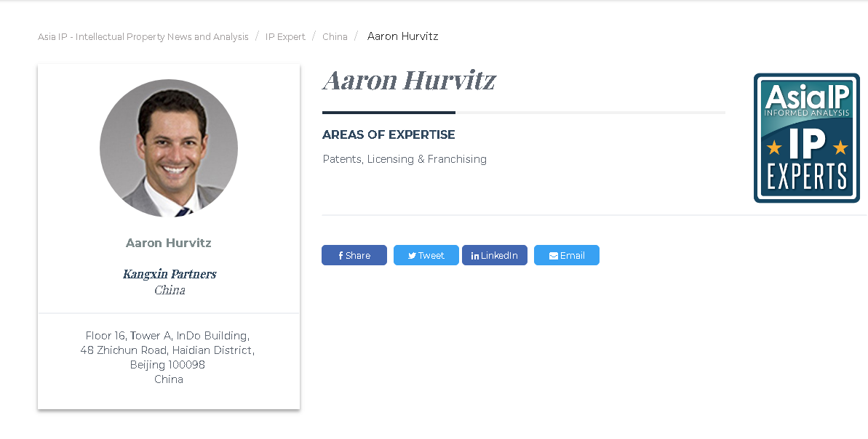Click the envelope icon on Email button
Viewport: 868px width, 439px height.
(554, 255)
